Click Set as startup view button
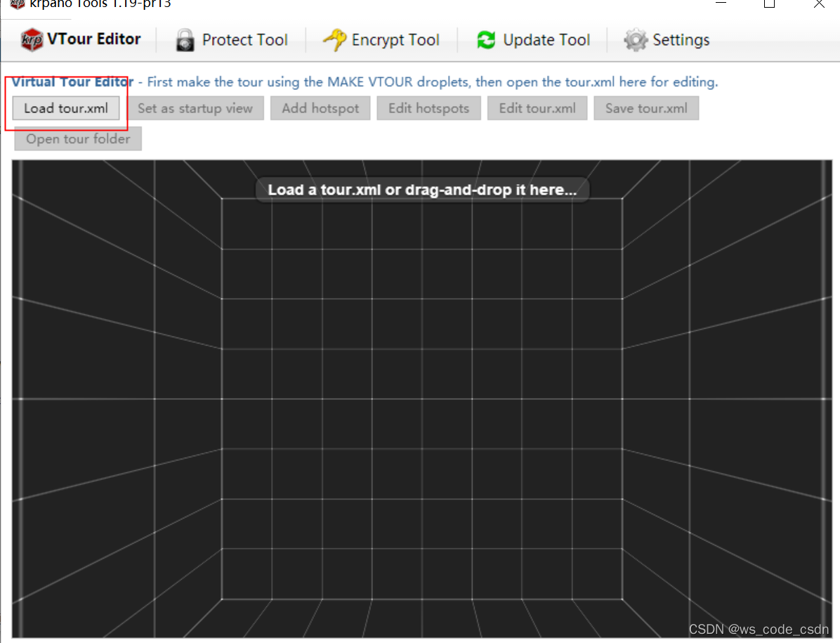840x643 pixels. pyautogui.click(x=195, y=108)
